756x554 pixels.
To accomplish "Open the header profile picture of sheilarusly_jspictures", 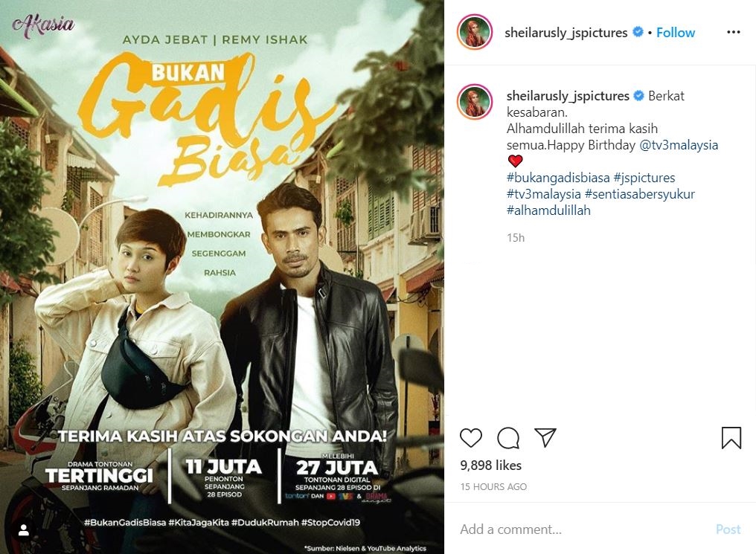I will [475, 32].
